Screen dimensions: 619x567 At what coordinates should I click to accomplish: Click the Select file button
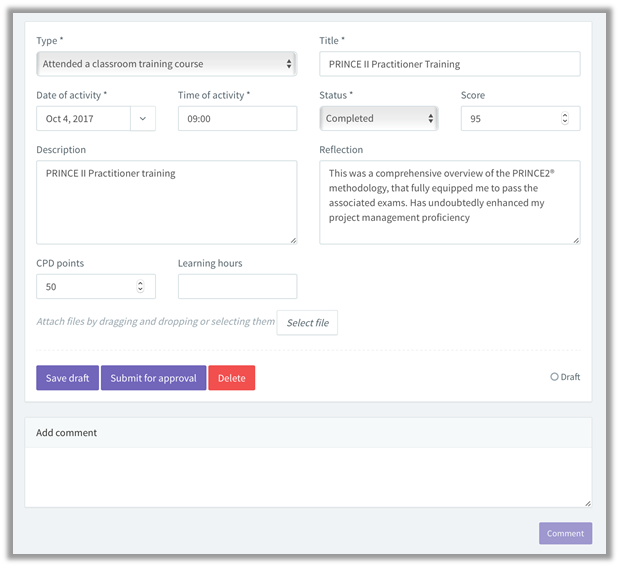click(x=307, y=323)
